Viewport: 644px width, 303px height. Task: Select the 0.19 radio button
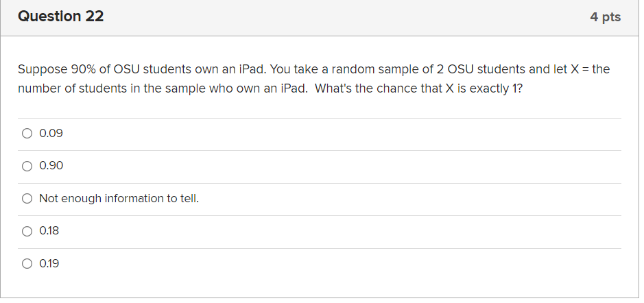27,264
